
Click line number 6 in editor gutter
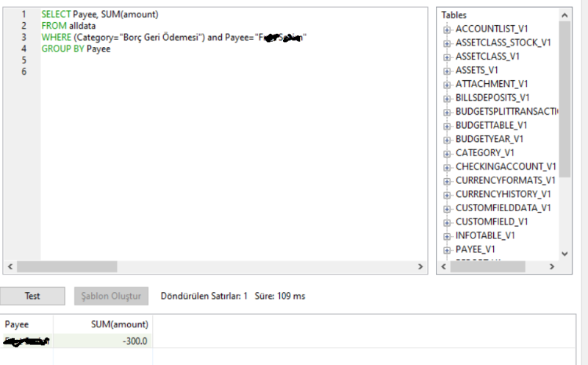[24, 71]
